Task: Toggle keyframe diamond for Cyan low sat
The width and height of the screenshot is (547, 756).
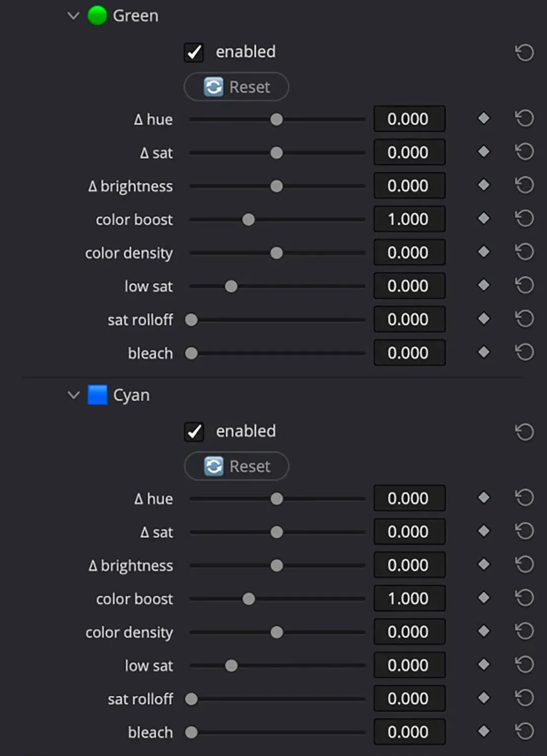Action: (484, 664)
